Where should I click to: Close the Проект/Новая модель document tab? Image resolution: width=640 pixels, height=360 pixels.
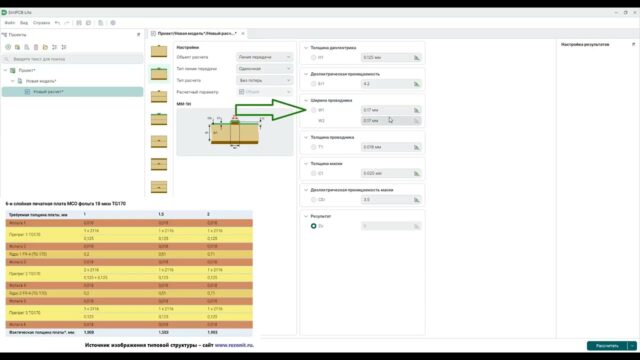(243, 33)
